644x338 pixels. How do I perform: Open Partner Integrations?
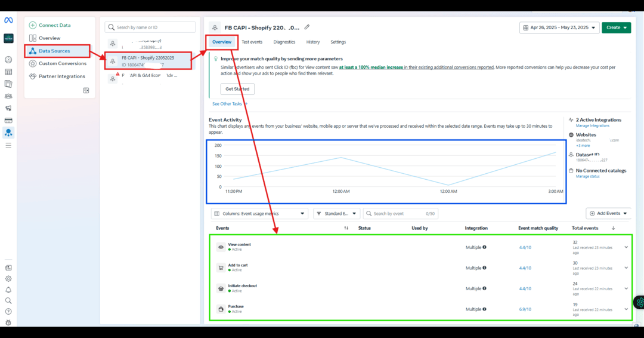click(x=57, y=76)
